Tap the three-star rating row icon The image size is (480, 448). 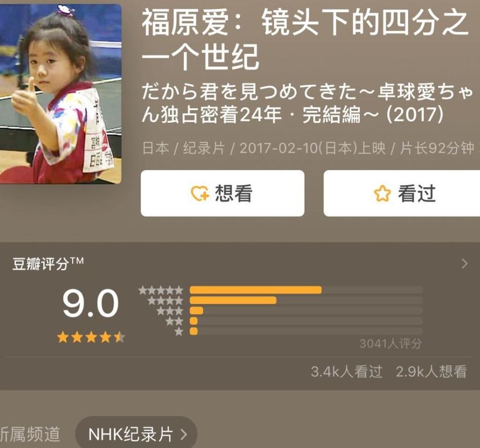tap(170, 311)
